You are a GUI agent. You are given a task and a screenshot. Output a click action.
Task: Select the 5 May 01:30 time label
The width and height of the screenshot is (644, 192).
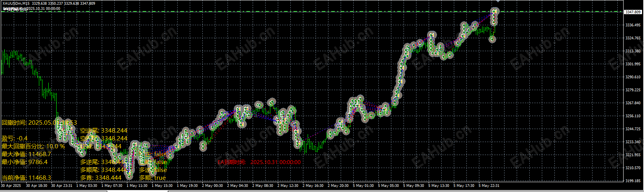coord(363,186)
